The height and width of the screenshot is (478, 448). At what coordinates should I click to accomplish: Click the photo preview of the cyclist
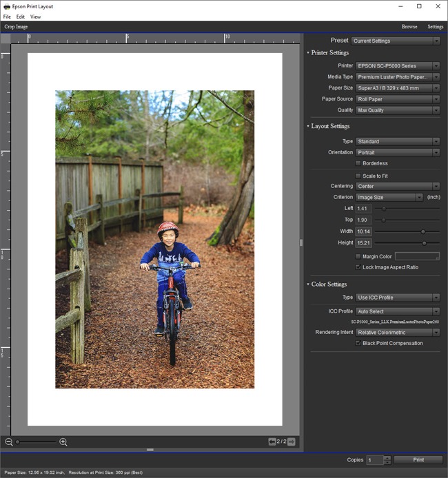click(x=154, y=239)
